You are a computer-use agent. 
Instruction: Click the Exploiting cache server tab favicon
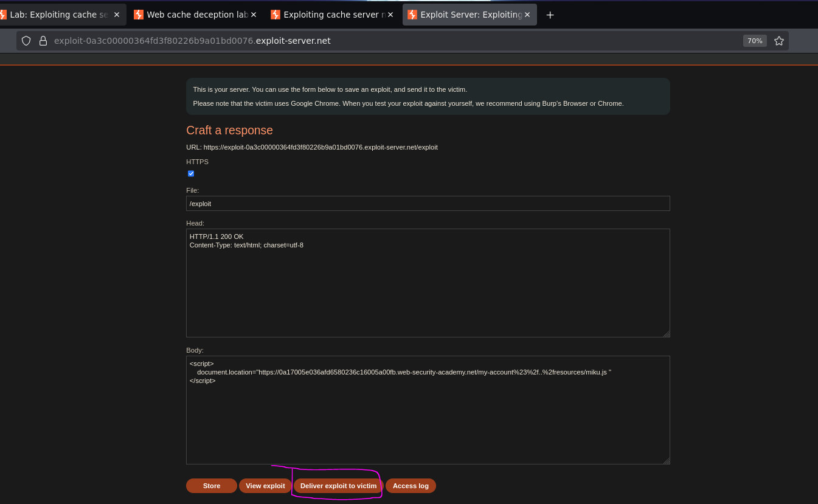276,15
